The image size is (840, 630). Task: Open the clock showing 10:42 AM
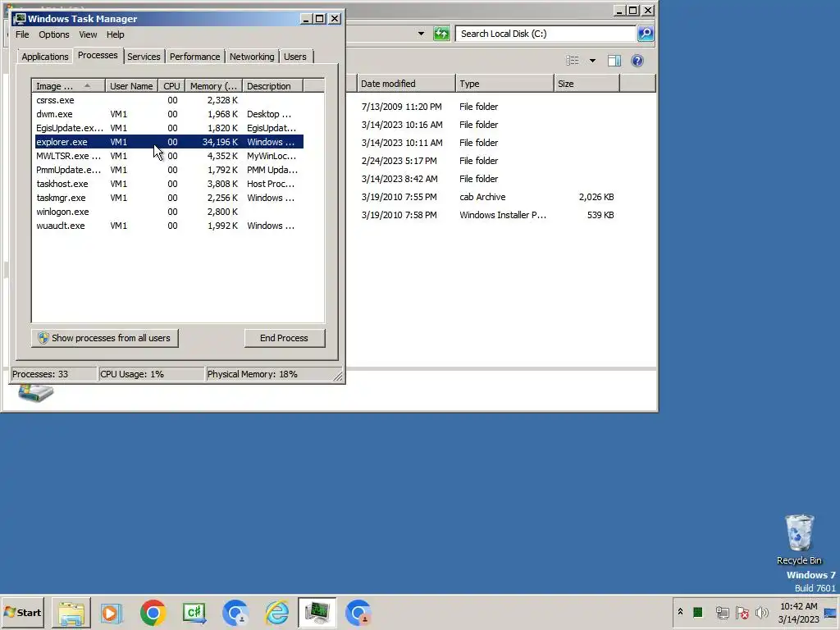pos(799,612)
